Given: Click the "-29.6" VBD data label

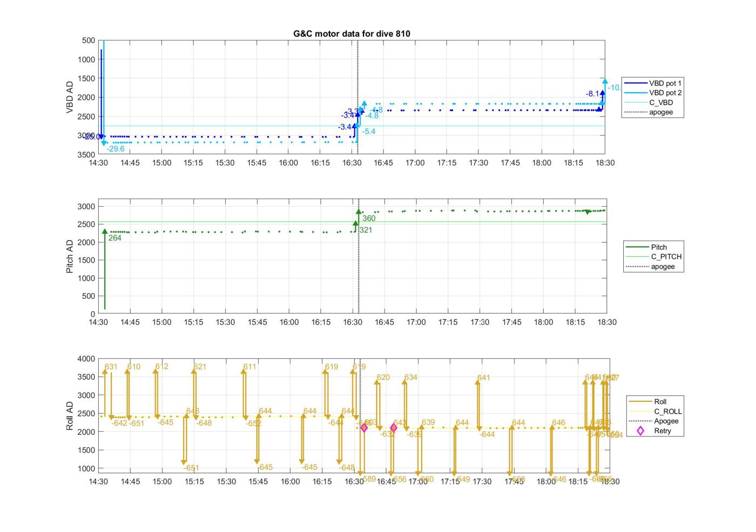Looking at the screenshot, I should (116, 149).
